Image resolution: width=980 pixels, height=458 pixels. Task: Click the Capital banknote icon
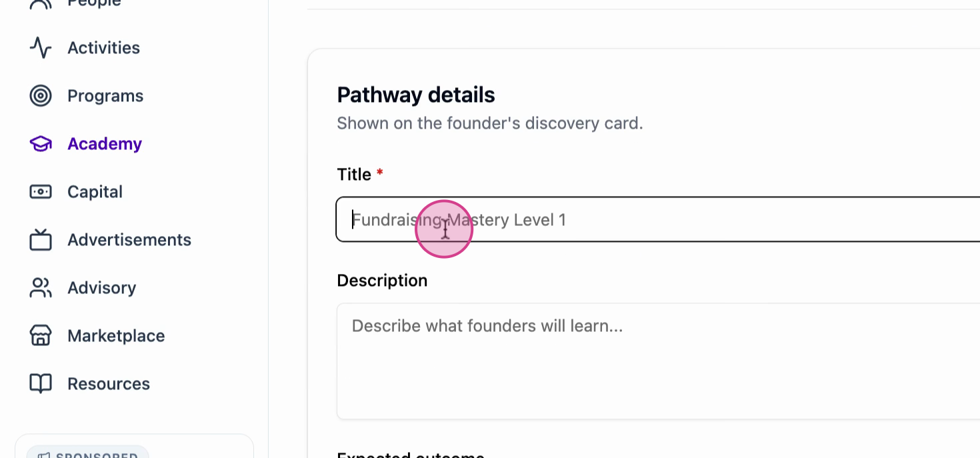tap(41, 192)
